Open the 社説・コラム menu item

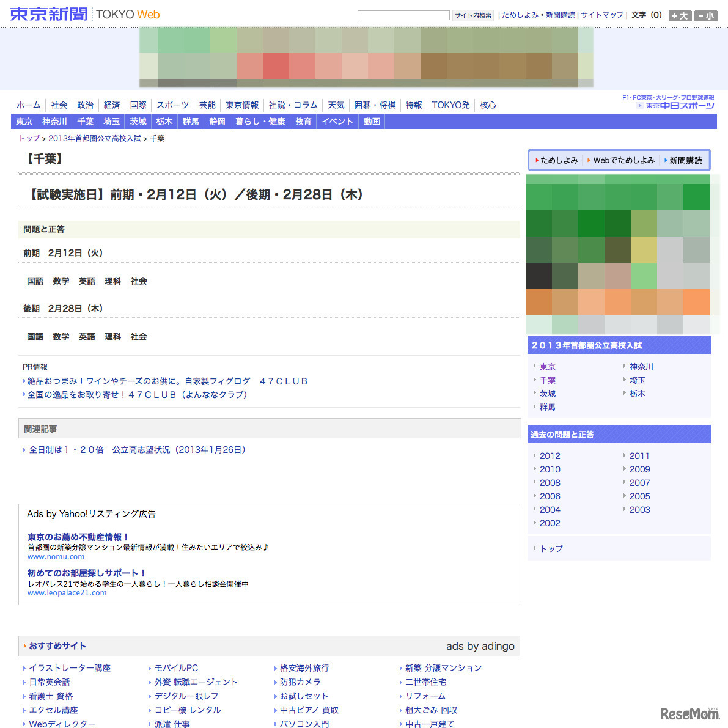click(x=293, y=105)
